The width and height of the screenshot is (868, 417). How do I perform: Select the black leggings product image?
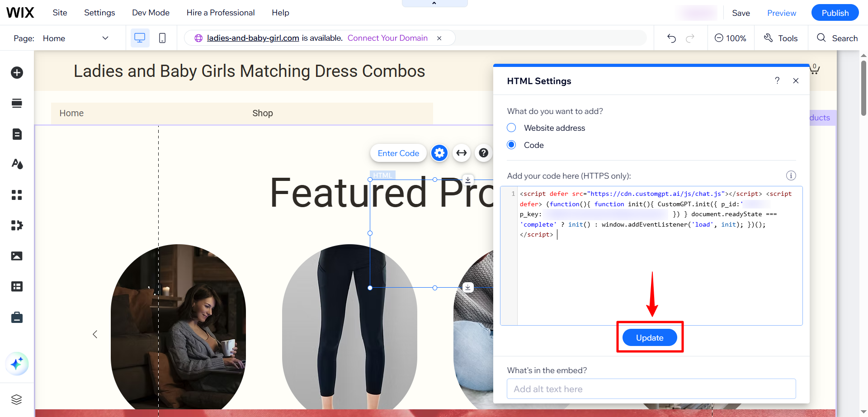pos(349,327)
